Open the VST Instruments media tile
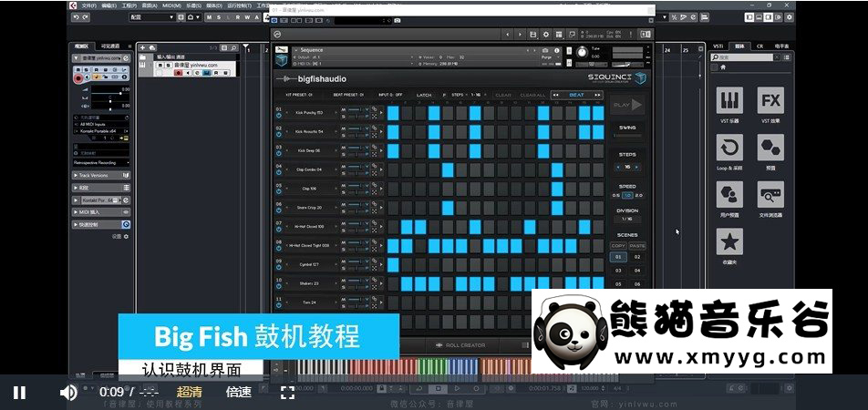The height and width of the screenshot is (410, 868). click(x=729, y=101)
